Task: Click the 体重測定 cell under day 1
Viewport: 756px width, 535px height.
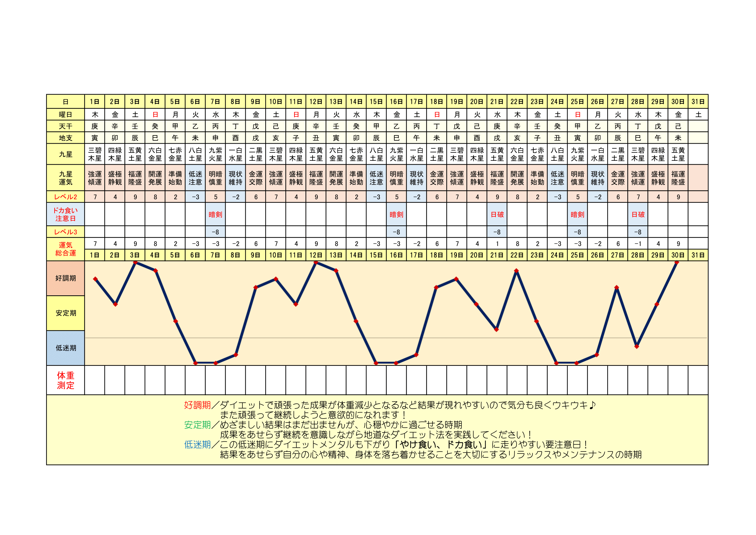Action: coord(95,380)
